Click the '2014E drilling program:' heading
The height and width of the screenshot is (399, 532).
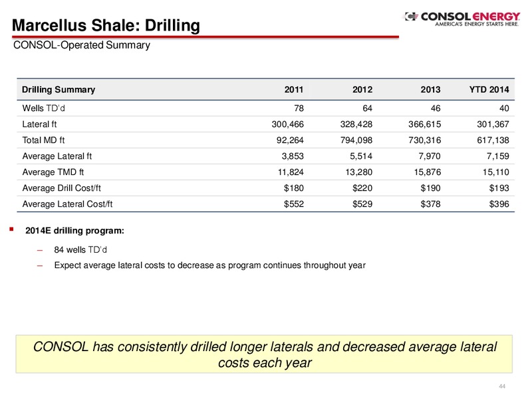point(74,231)
